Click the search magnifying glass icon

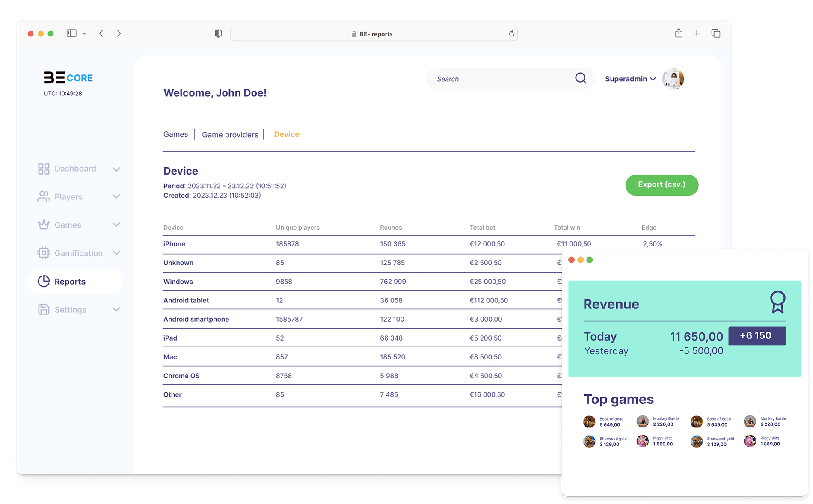pos(580,78)
